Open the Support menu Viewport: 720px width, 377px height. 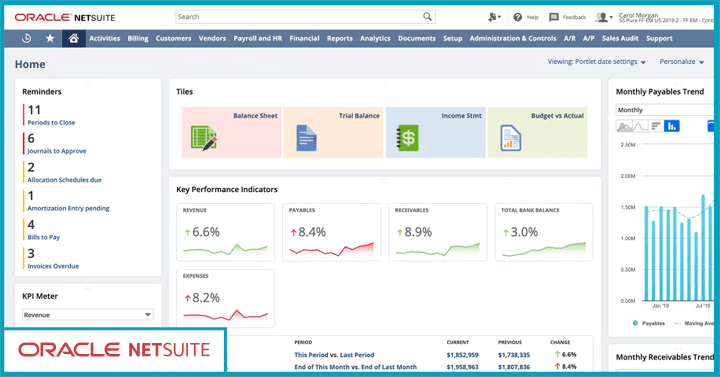tap(659, 39)
